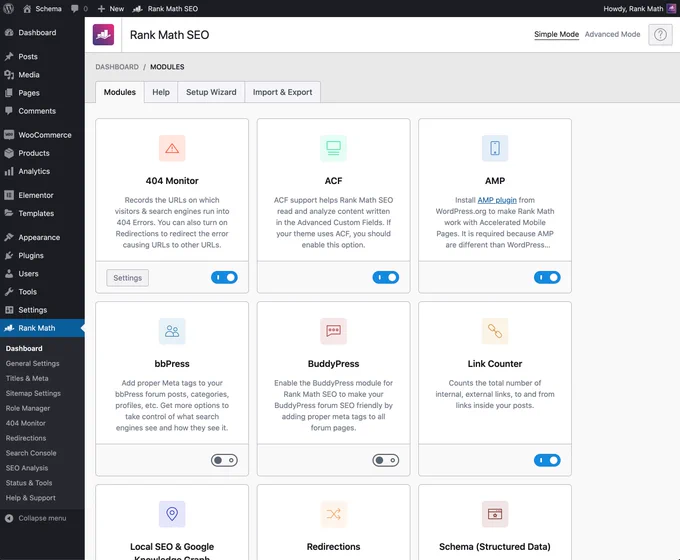The height and width of the screenshot is (560, 680).
Task: Click the Plugins plug icon
Action: pyautogui.click(x=9, y=255)
